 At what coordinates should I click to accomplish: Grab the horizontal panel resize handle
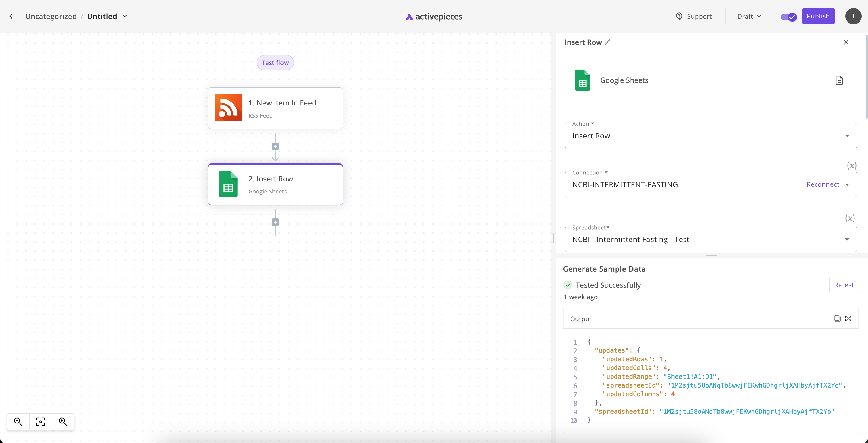(x=712, y=255)
